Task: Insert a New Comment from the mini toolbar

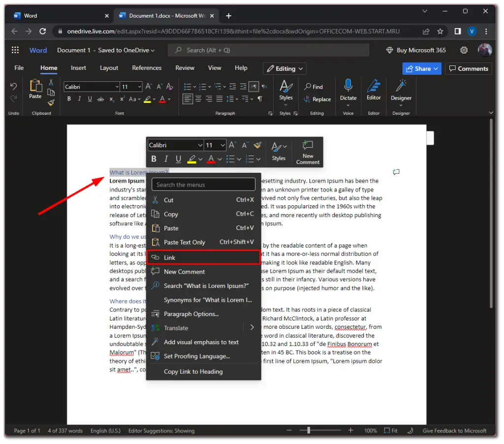Action: (x=308, y=152)
